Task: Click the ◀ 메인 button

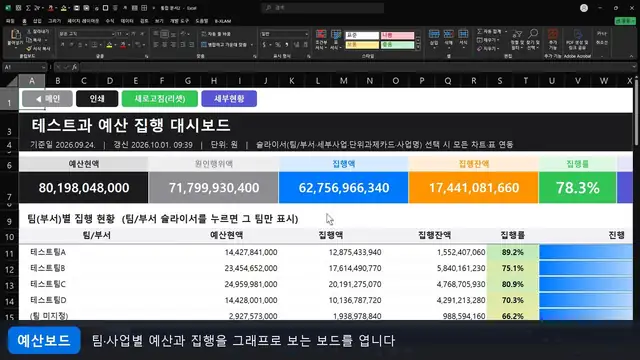Action: point(47,98)
